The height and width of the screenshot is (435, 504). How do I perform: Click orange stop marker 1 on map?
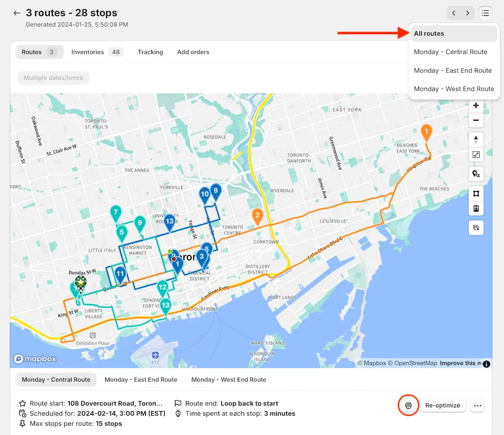click(426, 133)
